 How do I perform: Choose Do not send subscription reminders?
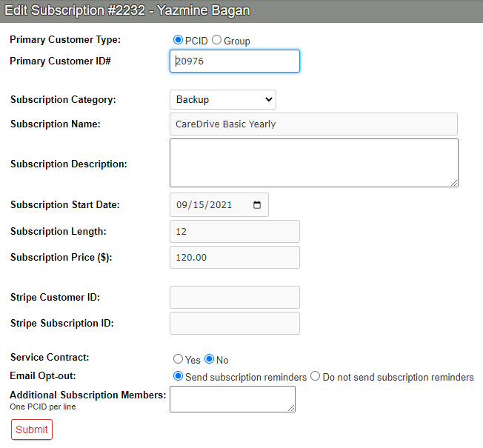(x=316, y=376)
